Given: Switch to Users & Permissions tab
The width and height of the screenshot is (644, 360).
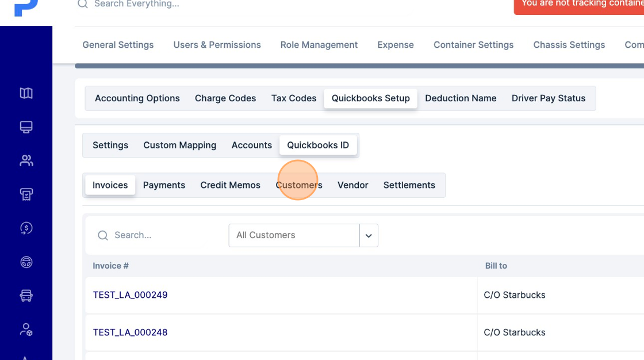Looking at the screenshot, I should pos(217,45).
